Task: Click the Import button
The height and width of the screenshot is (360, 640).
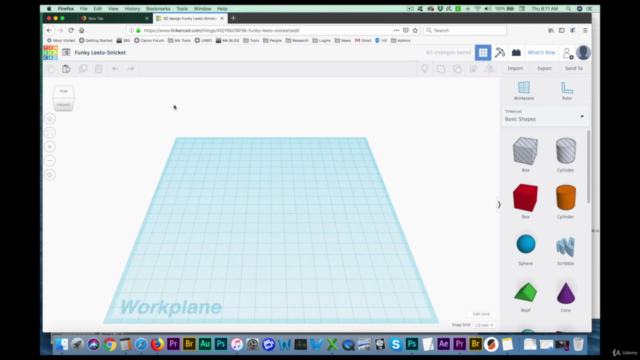Action: coord(515,69)
